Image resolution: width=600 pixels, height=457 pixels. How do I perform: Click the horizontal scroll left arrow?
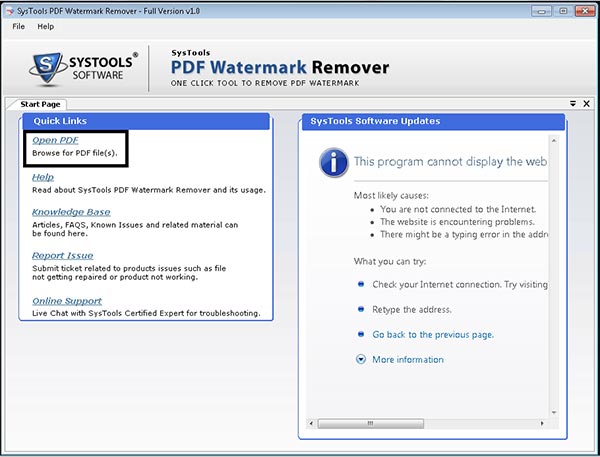click(x=311, y=423)
